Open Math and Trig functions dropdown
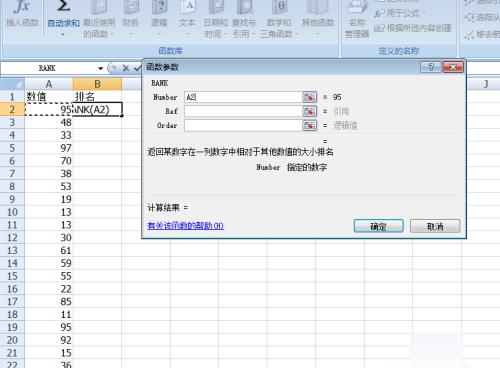 279,18
